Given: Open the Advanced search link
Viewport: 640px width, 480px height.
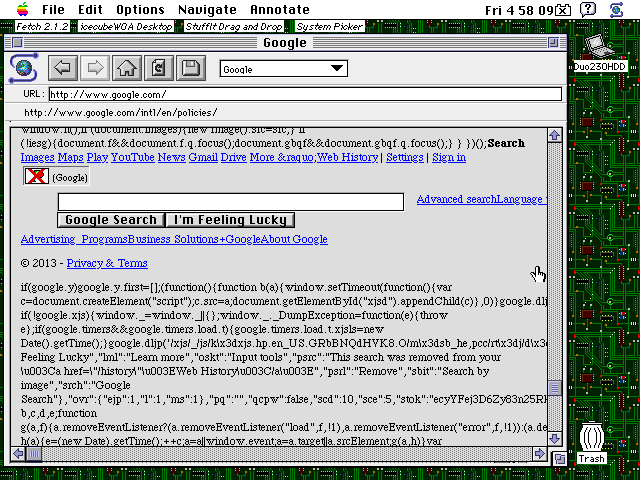Looking at the screenshot, I should coord(457,199).
